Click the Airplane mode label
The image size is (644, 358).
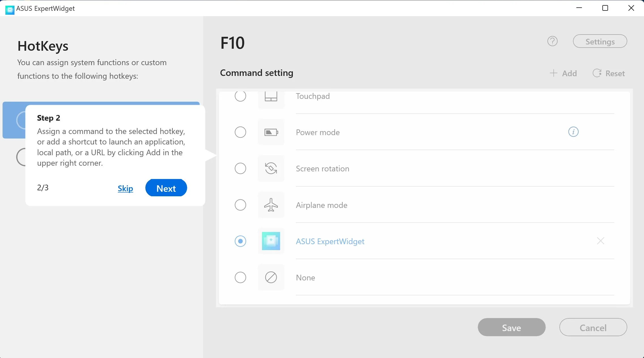coord(322,205)
